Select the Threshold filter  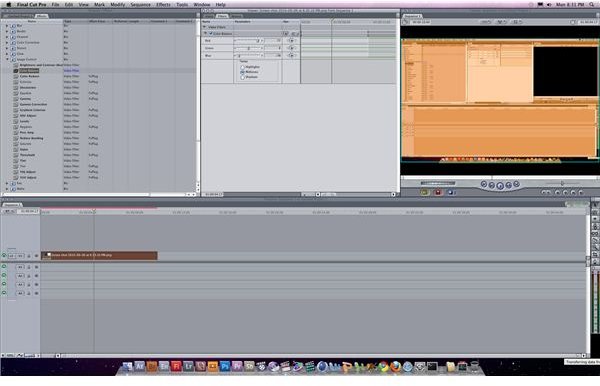coord(28,155)
